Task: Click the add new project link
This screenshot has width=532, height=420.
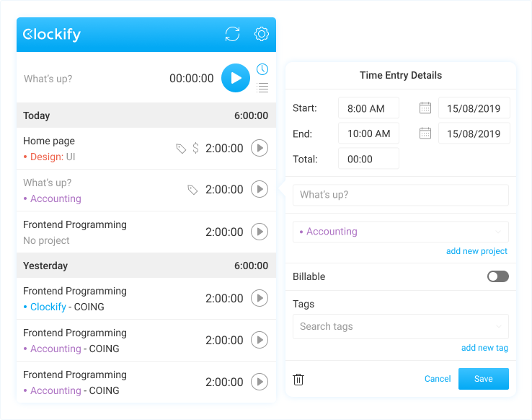Action: click(x=476, y=251)
